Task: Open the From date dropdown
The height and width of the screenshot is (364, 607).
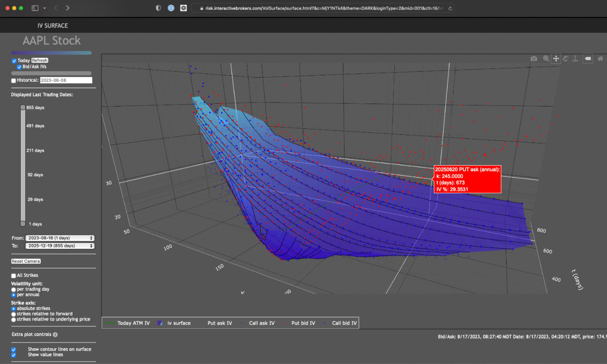Action: point(60,238)
